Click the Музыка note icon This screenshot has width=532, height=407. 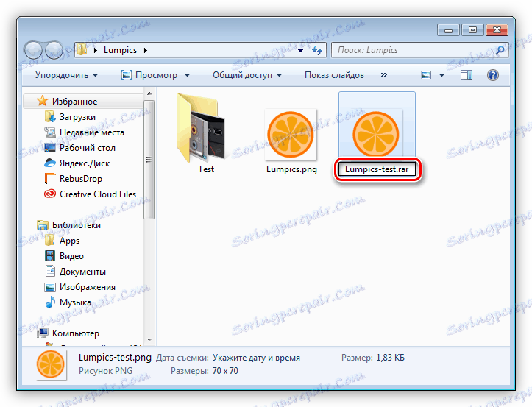[50, 302]
